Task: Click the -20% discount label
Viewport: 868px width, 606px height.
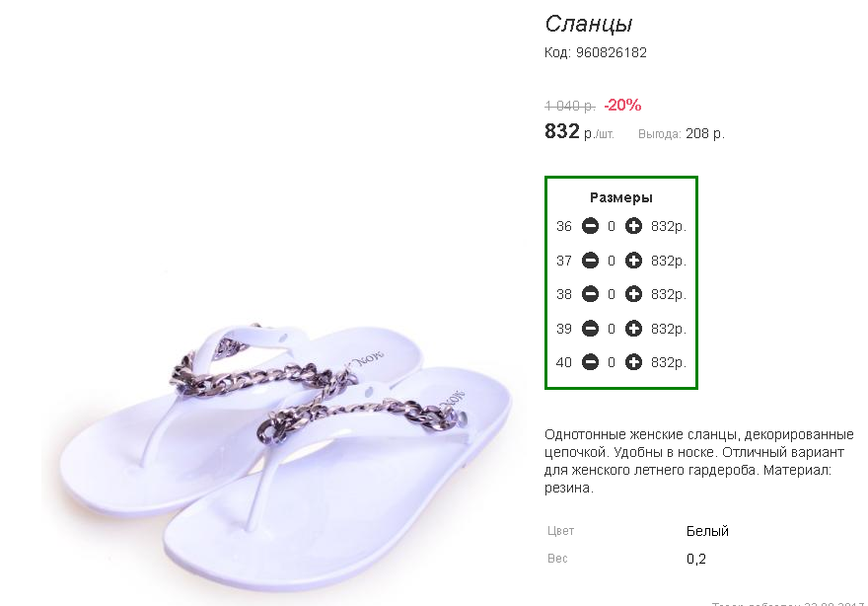Action: pos(622,105)
